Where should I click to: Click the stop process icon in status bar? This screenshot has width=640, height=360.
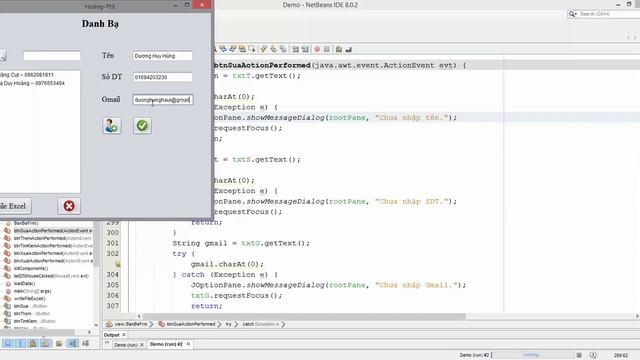(579, 355)
